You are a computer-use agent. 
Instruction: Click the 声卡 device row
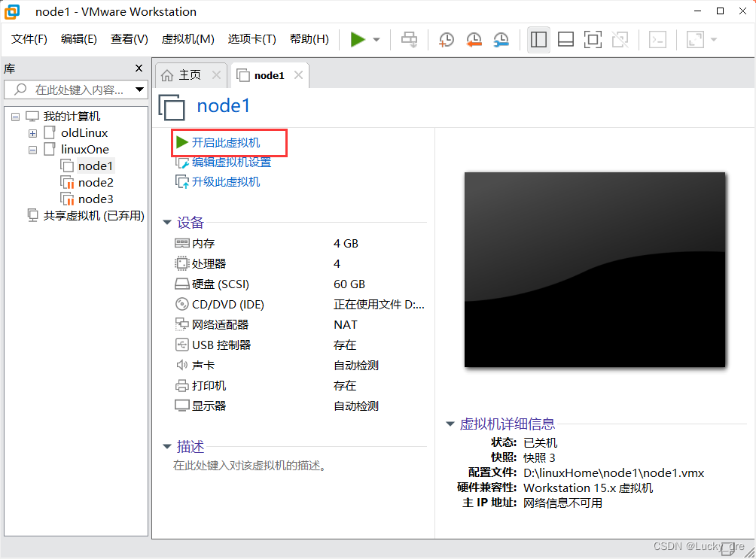300,366
